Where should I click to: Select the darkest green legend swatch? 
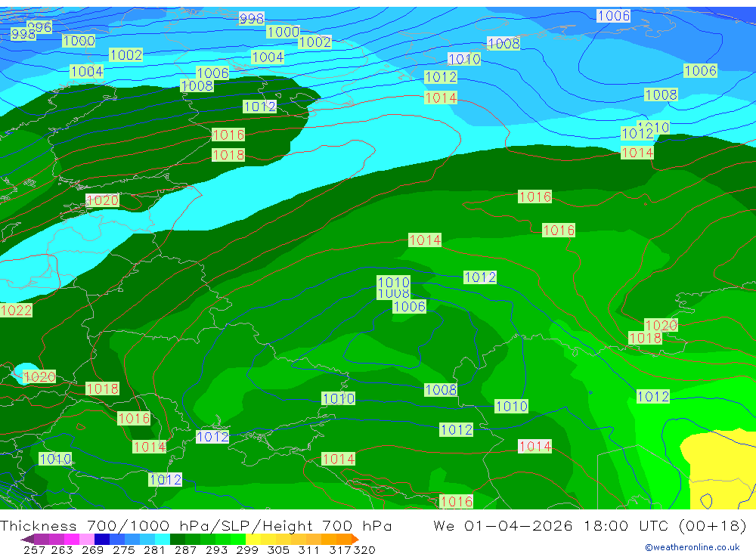pos(177,539)
